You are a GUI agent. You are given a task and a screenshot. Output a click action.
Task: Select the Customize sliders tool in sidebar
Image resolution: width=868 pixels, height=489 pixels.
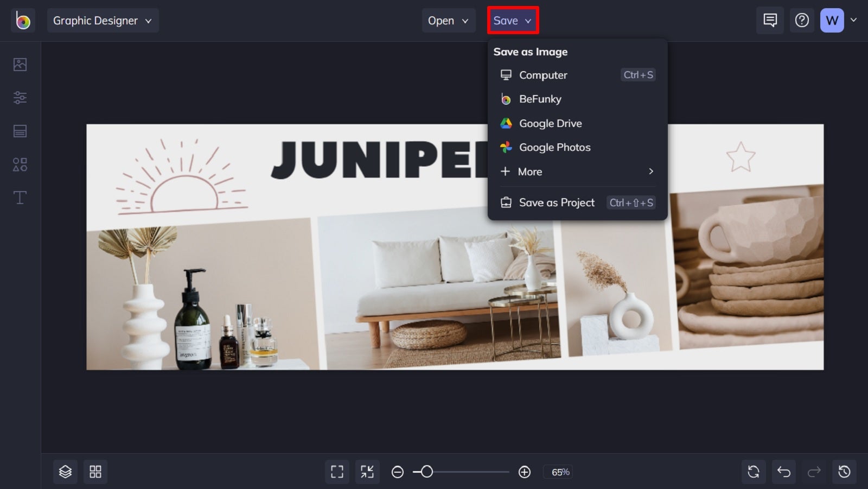tap(20, 98)
